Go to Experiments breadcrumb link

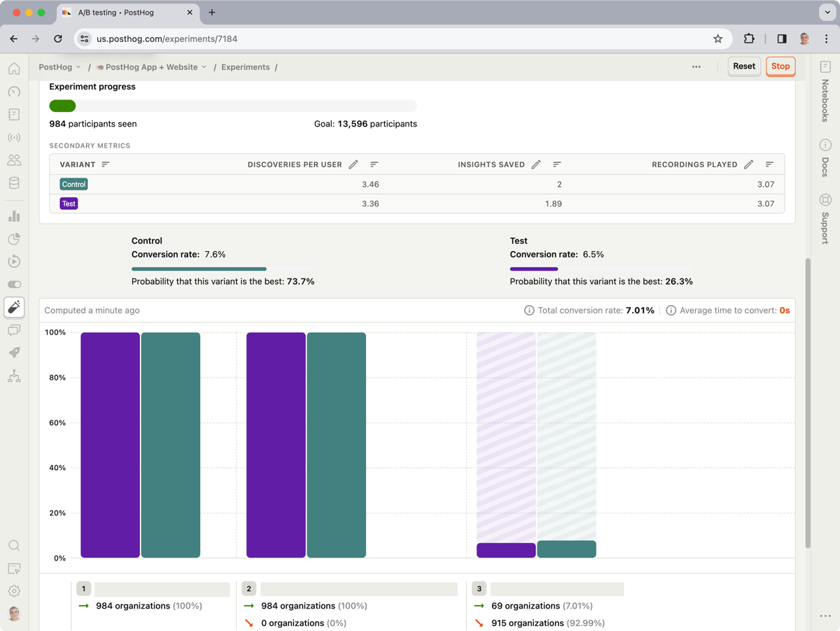point(245,67)
